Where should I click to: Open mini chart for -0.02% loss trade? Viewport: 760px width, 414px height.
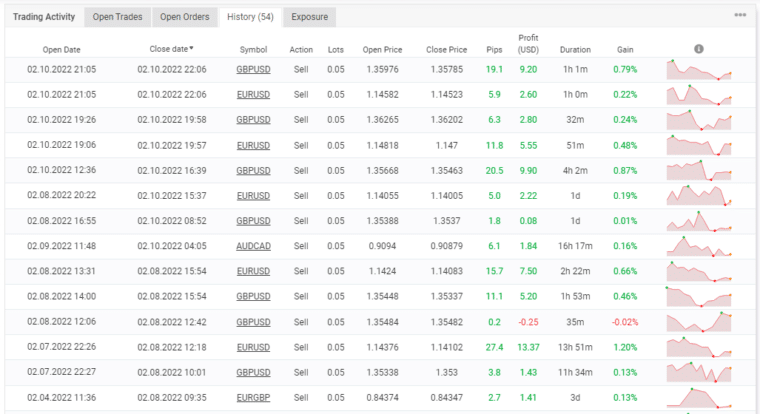click(699, 321)
